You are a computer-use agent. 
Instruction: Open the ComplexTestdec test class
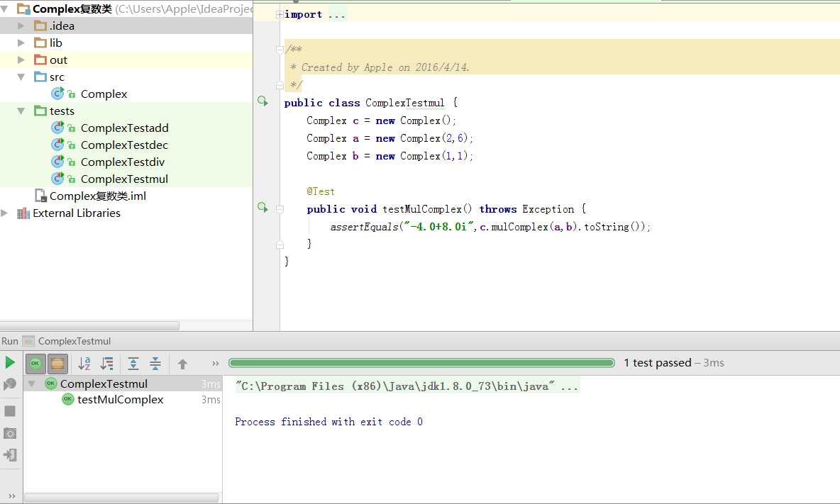point(124,145)
